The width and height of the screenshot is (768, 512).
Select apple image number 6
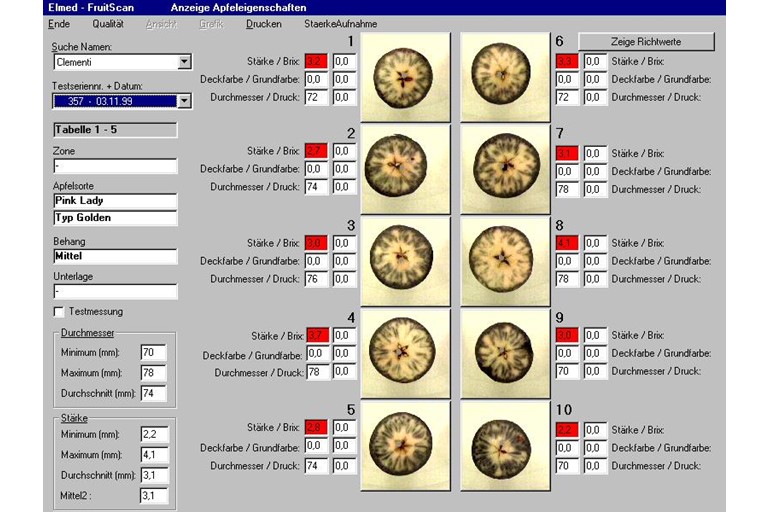click(x=505, y=77)
